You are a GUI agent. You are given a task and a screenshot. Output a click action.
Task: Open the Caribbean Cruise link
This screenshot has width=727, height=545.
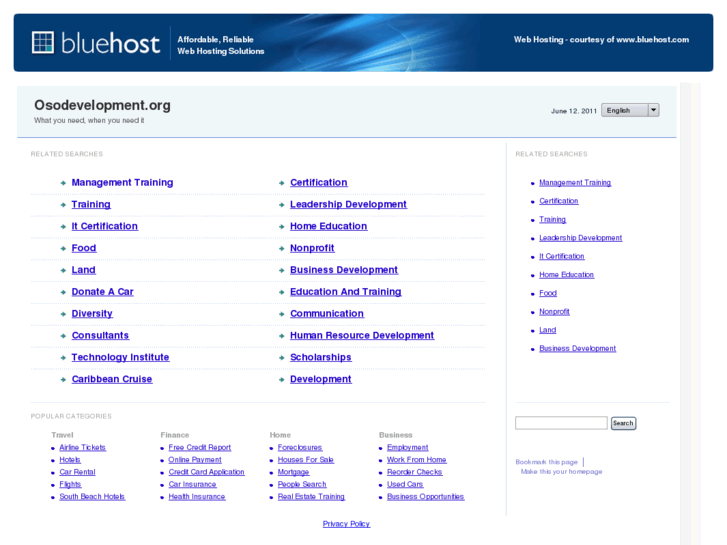[112, 378]
